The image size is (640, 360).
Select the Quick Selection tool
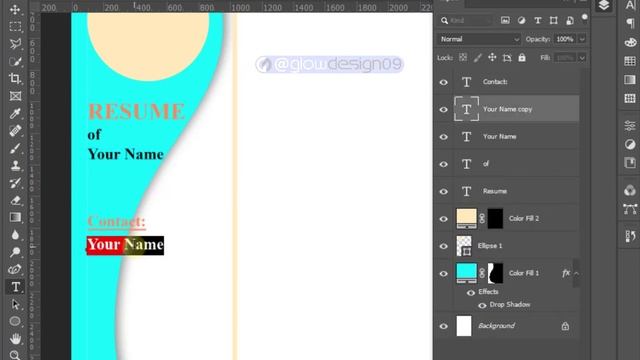click(x=15, y=61)
